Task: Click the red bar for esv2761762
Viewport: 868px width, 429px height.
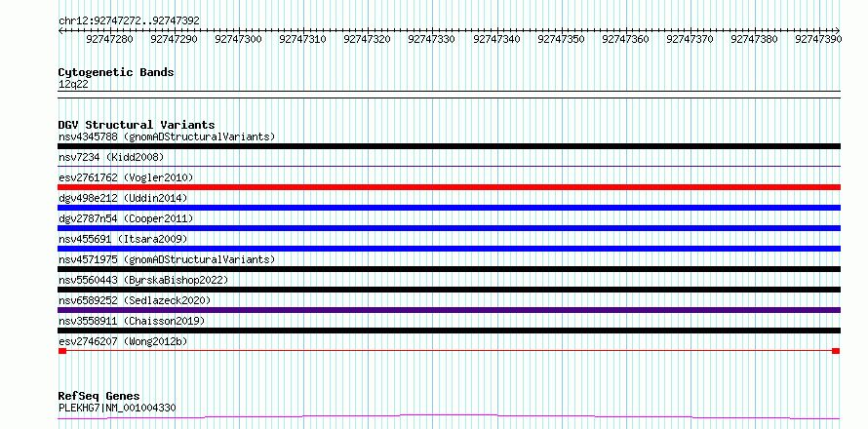Action: (x=449, y=187)
